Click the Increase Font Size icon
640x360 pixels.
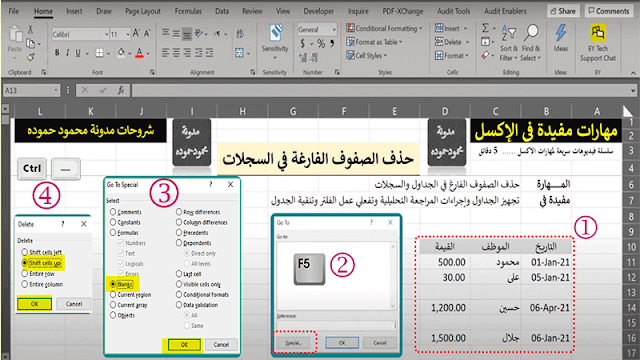[x=136, y=34]
